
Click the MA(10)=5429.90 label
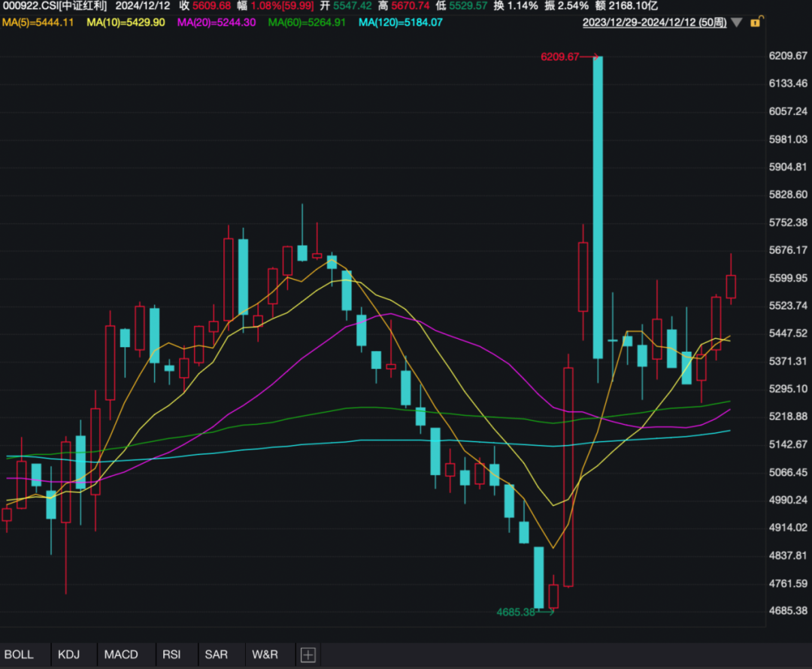tap(126, 23)
